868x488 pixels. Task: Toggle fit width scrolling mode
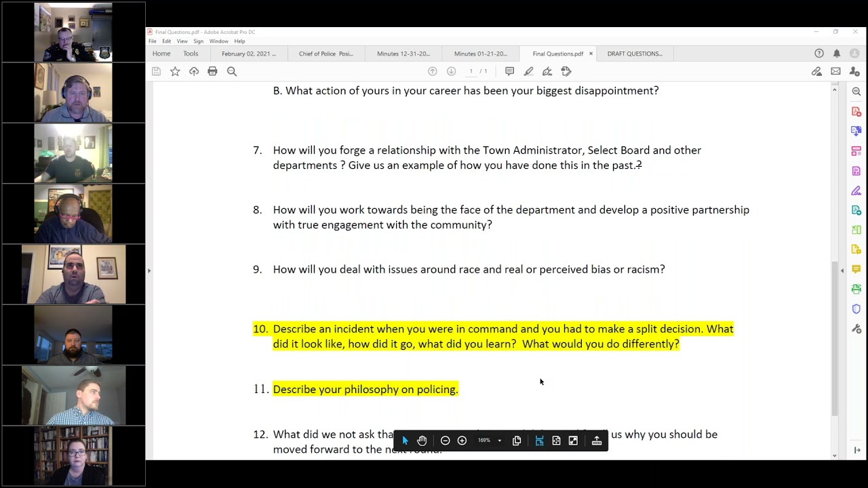(x=539, y=441)
